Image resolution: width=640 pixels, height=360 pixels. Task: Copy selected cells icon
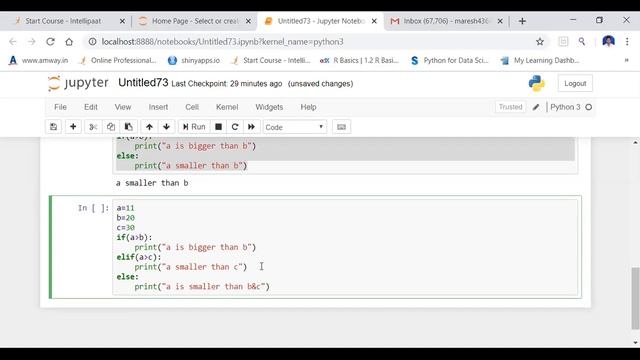coord(111,127)
